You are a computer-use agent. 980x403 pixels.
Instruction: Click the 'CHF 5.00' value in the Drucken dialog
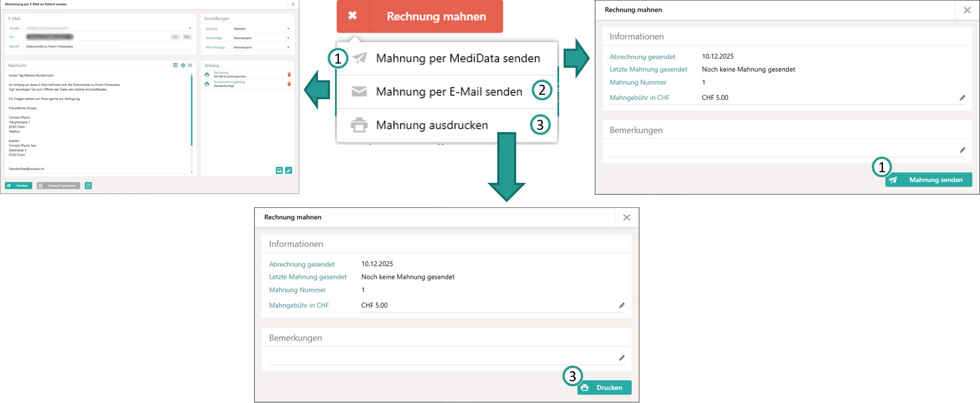click(375, 305)
